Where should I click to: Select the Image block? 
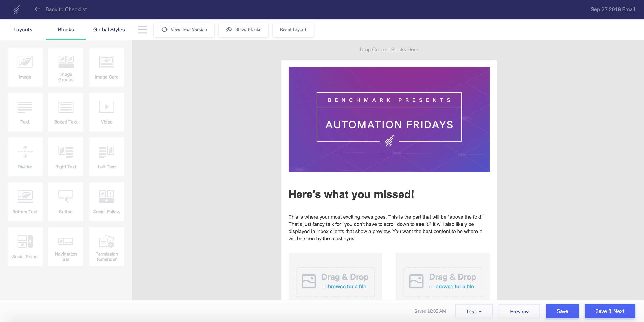[x=25, y=67]
